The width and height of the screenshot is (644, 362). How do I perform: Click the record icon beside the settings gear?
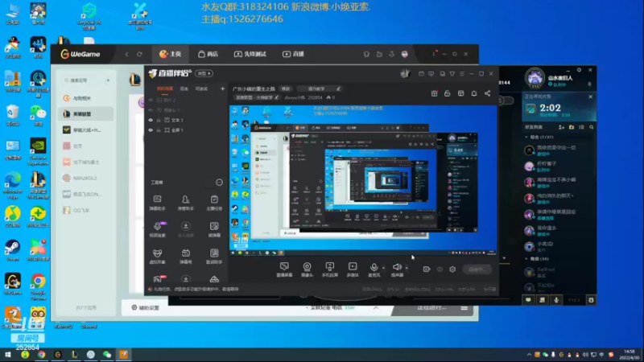(427, 269)
